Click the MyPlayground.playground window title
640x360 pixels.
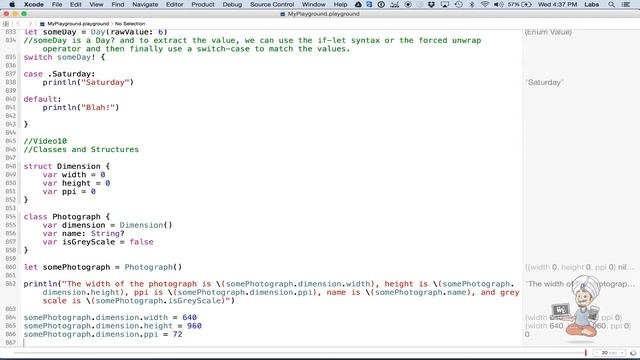[x=323, y=14]
